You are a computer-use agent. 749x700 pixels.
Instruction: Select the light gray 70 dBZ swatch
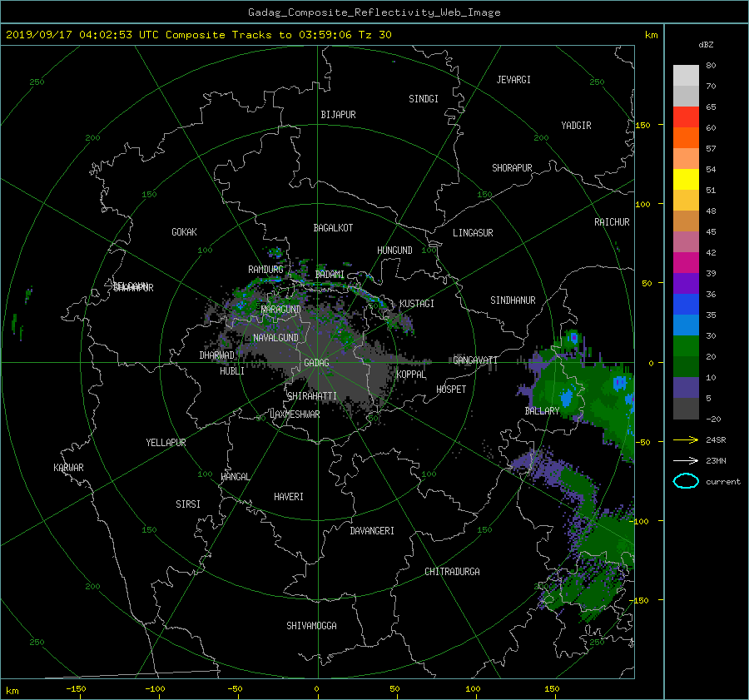pos(686,76)
